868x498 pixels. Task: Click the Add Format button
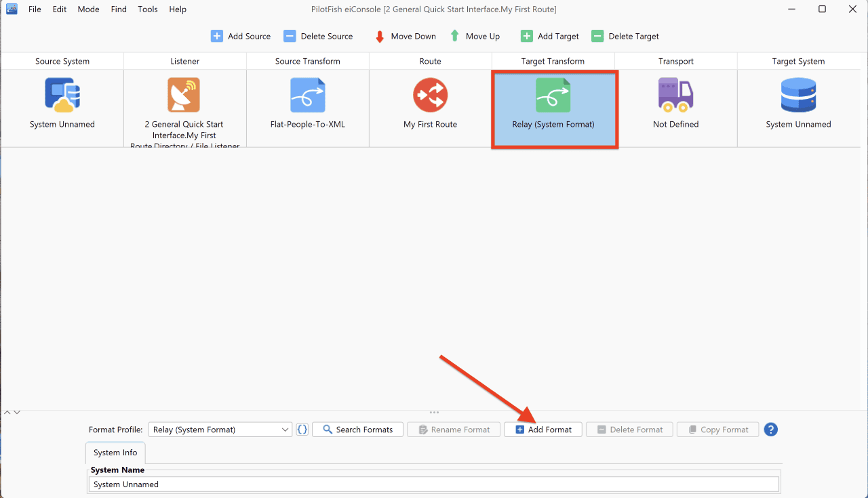pyautogui.click(x=543, y=430)
